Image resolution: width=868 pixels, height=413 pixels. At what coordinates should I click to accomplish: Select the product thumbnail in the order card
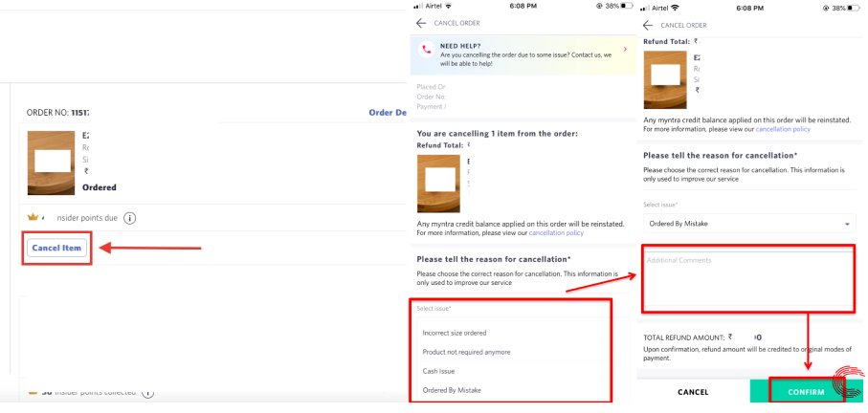(51, 163)
